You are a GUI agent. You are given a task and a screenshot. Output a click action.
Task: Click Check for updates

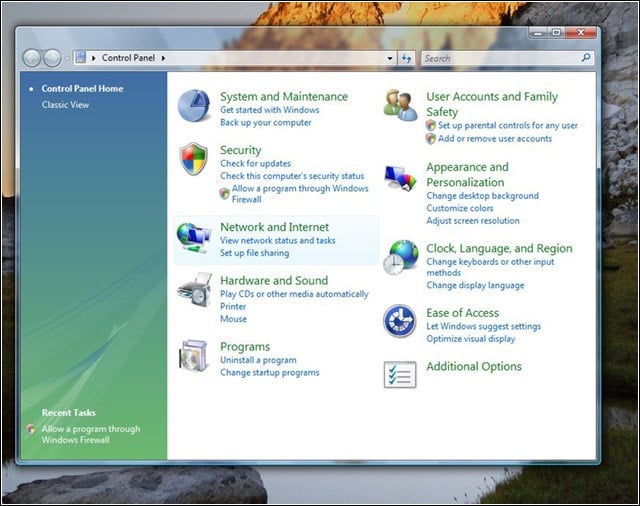[x=256, y=164]
